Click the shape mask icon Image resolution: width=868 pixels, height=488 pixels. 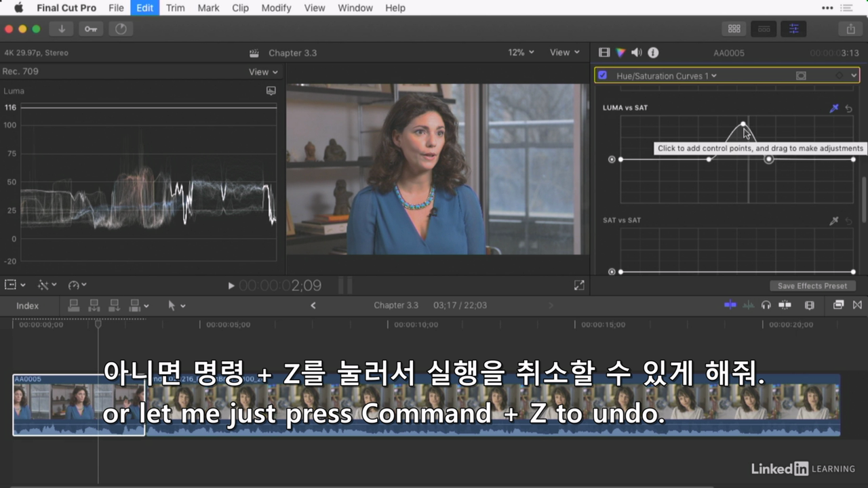pyautogui.click(x=801, y=76)
